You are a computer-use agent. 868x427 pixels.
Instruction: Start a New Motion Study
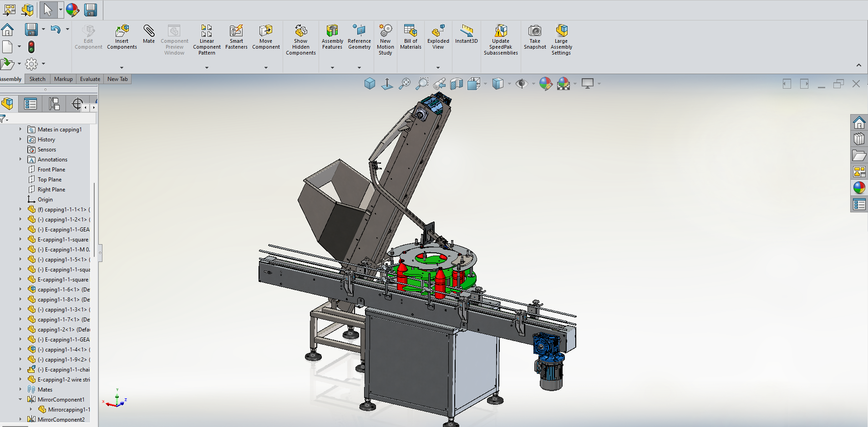tap(386, 40)
